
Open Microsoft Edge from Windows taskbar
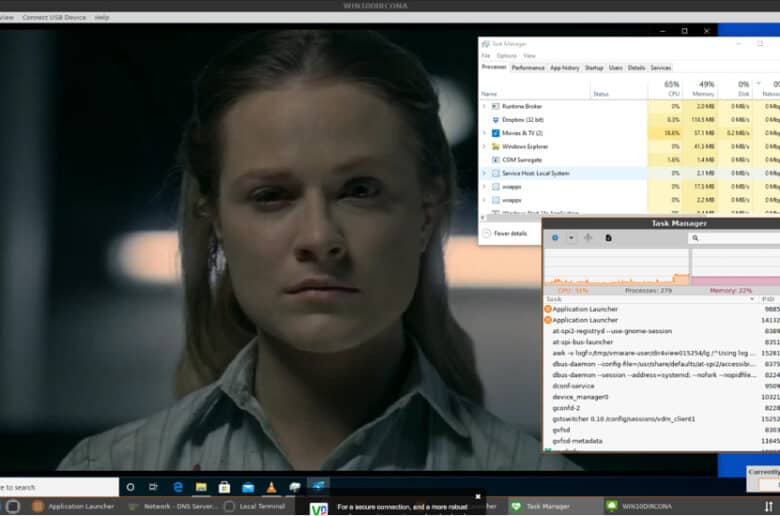click(x=178, y=487)
